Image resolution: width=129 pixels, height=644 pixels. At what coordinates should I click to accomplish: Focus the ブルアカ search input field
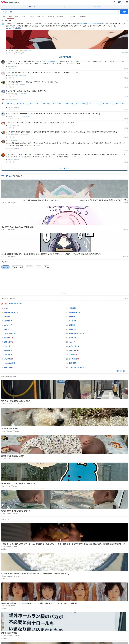click(61, 11)
